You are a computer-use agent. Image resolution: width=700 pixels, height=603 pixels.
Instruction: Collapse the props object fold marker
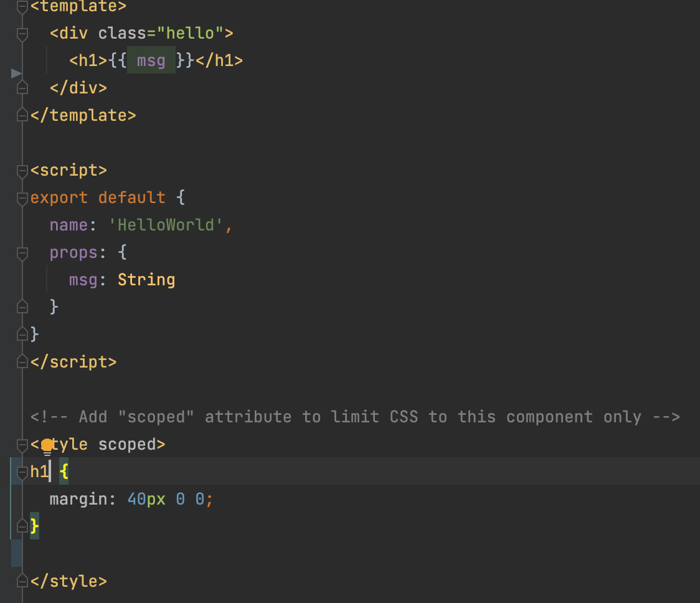coord(22,254)
